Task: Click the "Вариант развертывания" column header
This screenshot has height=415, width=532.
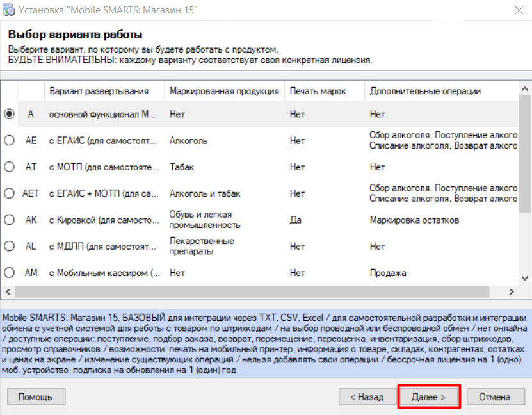Action: point(104,91)
